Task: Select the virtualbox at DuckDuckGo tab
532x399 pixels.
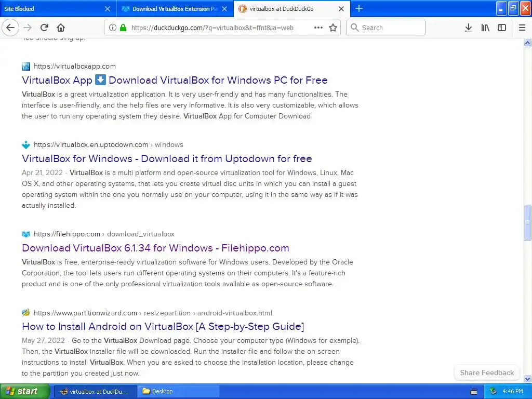Action: click(292, 8)
